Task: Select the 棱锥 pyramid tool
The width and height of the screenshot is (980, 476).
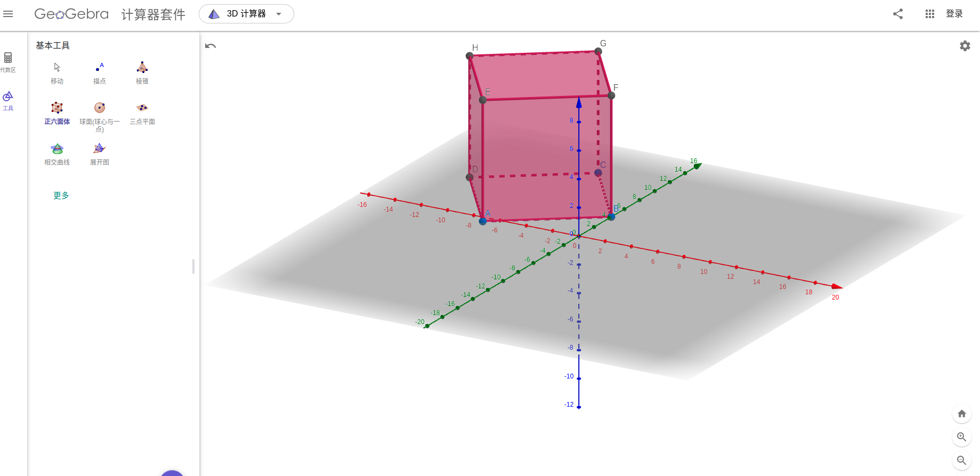Action: tap(142, 74)
